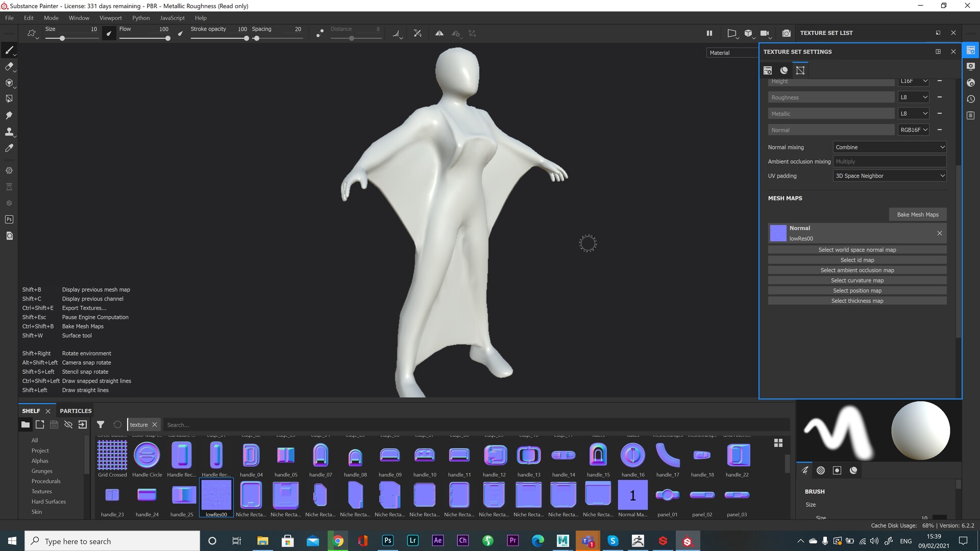Open Display settings from right dock
980x551 pixels.
(x=971, y=66)
